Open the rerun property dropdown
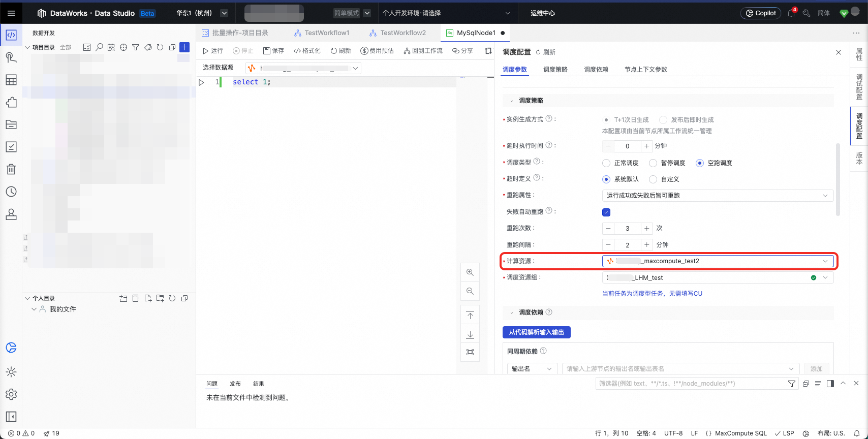 click(x=718, y=196)
